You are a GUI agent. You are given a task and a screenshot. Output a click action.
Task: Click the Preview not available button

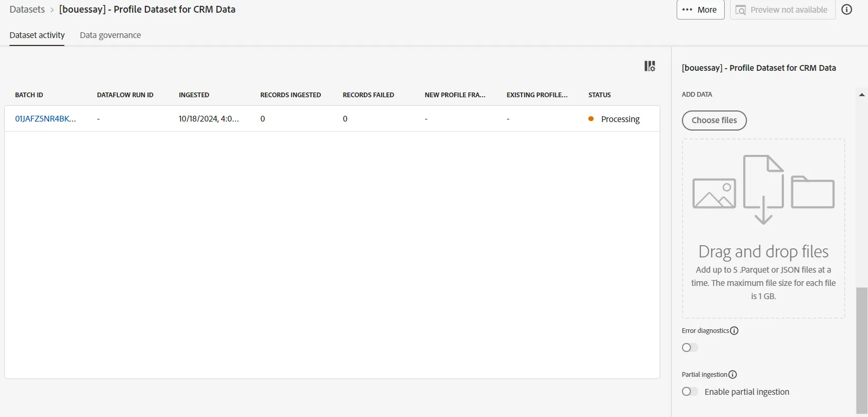tap(782, 10)
